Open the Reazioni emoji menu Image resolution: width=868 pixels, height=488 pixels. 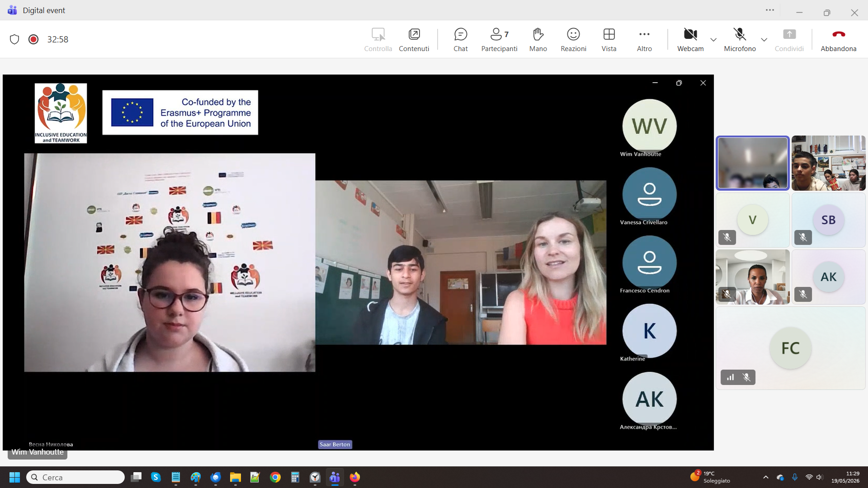coord(573,39)
